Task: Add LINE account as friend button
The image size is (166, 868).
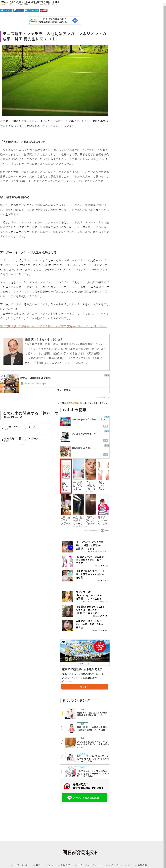Action: 85,798
